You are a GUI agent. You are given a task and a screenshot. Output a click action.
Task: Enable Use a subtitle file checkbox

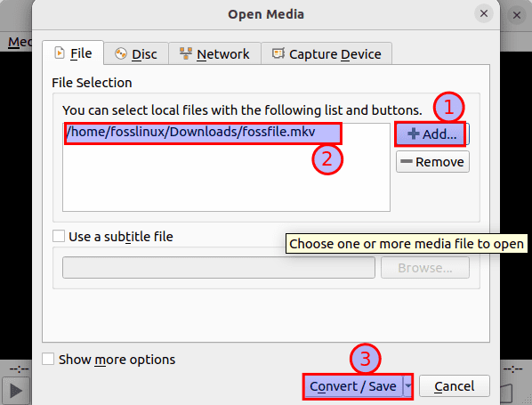59,236
